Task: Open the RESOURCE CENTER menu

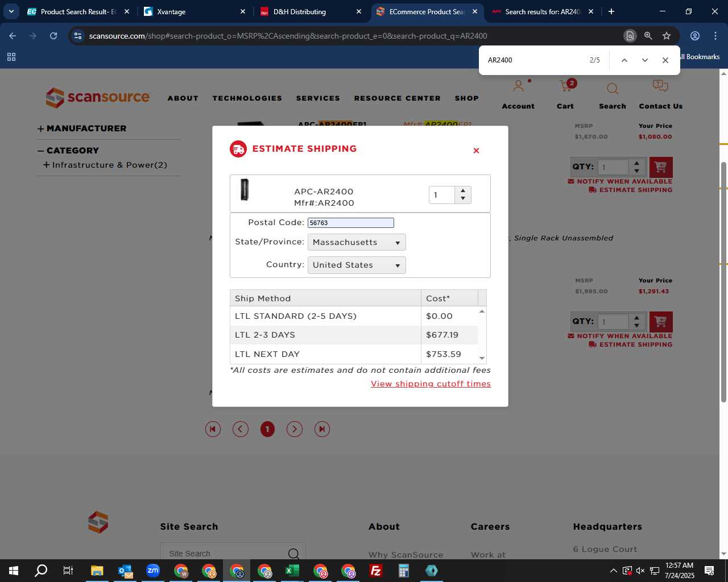Action: point(398,98)
